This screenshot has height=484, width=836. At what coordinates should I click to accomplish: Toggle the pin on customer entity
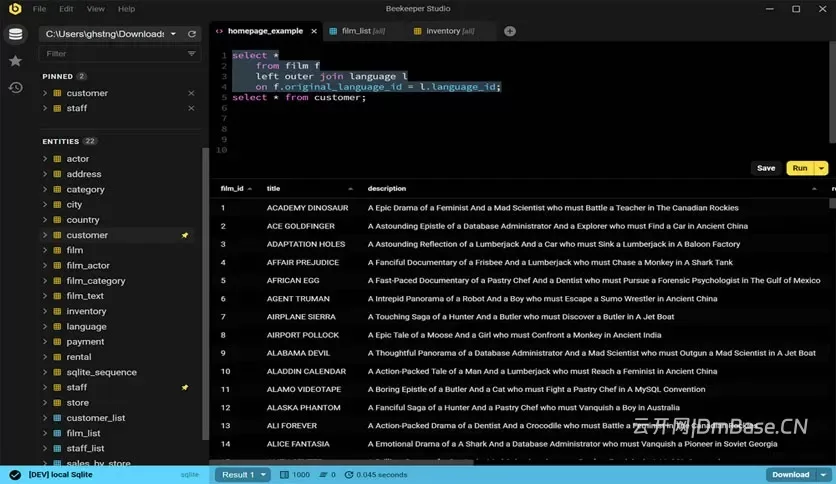(184, 235)
